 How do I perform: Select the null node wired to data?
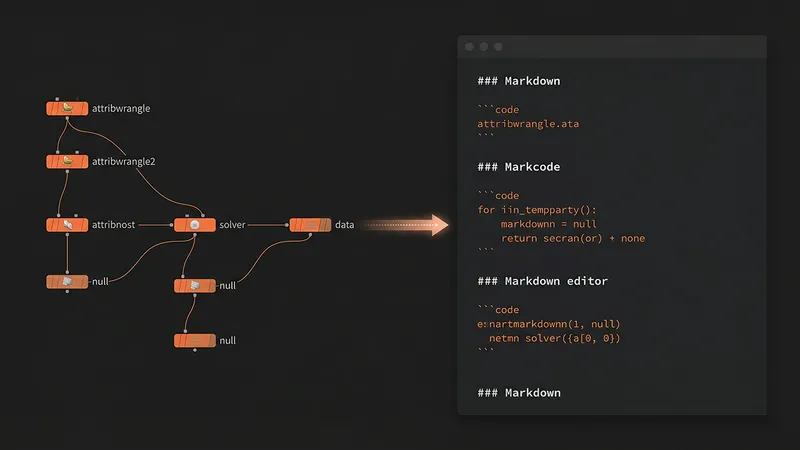(194, 286)
